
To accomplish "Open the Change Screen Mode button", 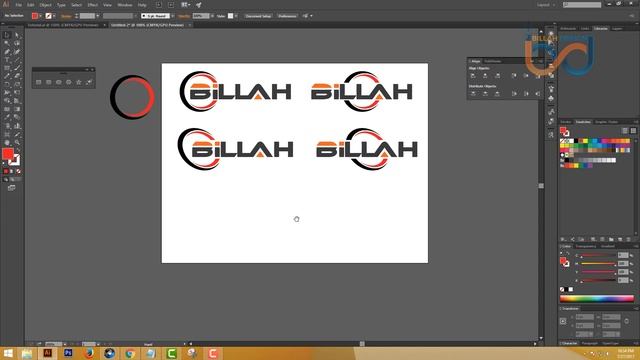I will (11, 188).
